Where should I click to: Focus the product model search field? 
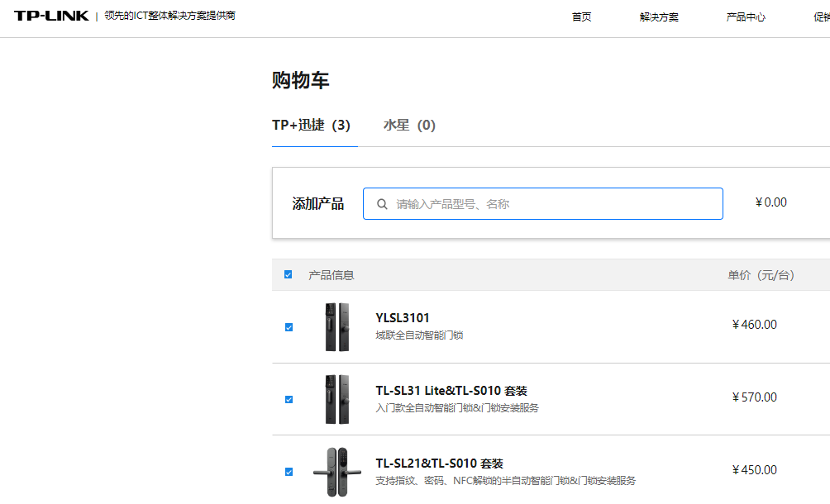pyautogui.click(x=542, y=203)
